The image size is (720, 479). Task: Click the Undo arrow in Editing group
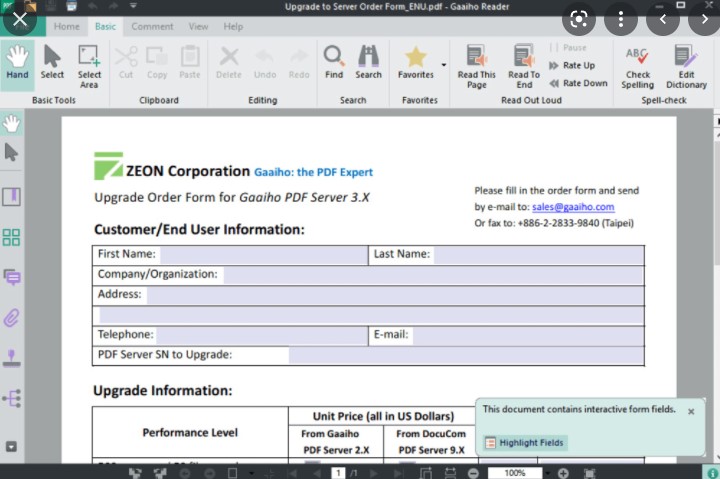click(265, 62)
